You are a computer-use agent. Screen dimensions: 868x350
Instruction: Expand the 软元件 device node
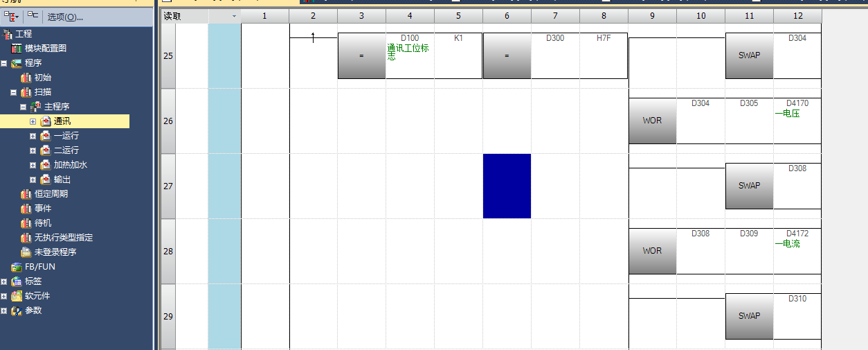click(x=4, y=296)
